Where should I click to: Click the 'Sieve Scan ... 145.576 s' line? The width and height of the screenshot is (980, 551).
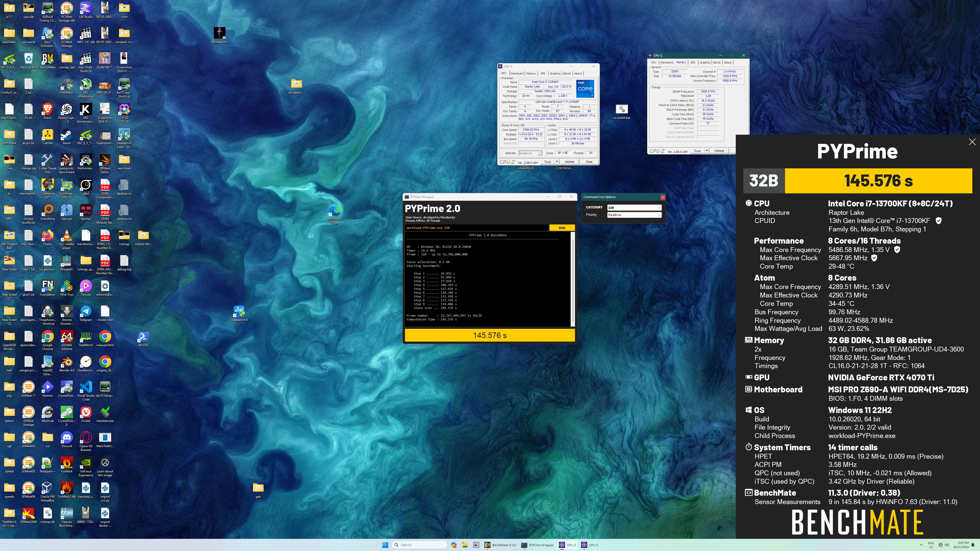click(435, 308)
